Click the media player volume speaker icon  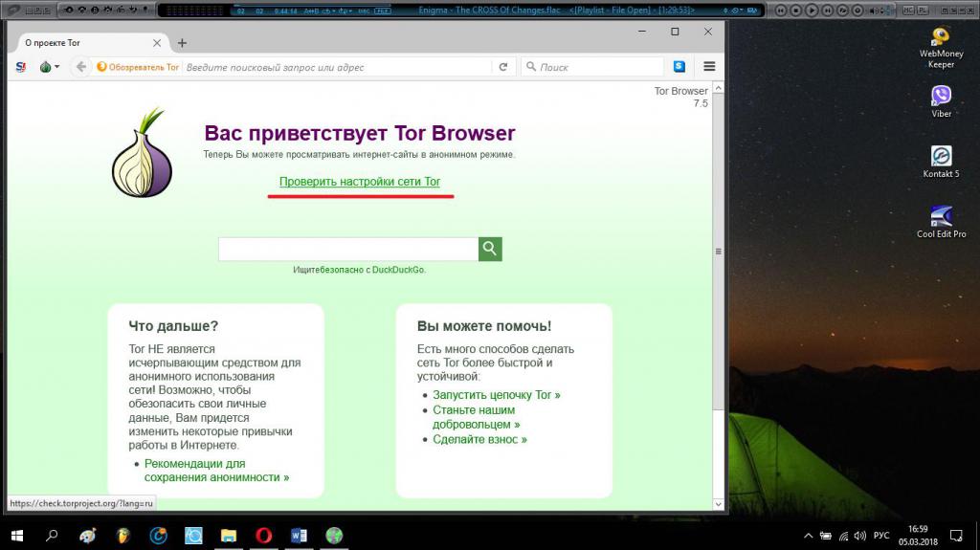[874, 11]
